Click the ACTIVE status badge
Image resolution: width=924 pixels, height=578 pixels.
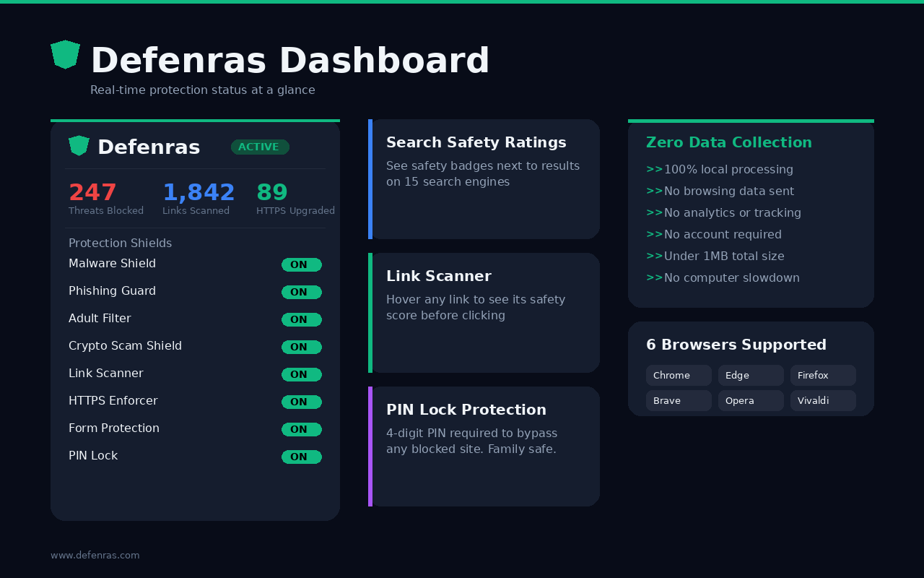pyautogui.click(x=260, y=147)
